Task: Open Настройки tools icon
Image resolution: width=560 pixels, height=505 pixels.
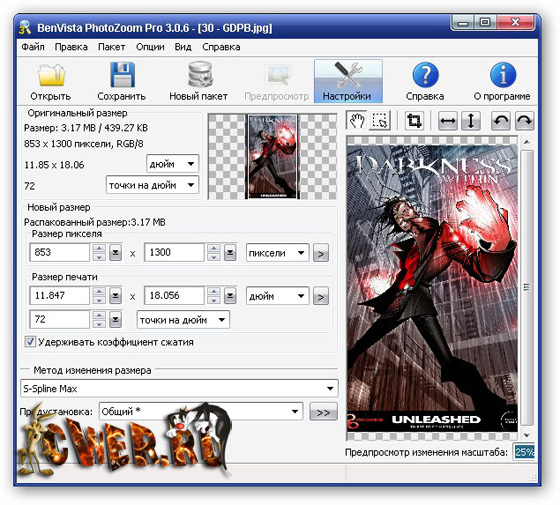Action: click(348, 81)
